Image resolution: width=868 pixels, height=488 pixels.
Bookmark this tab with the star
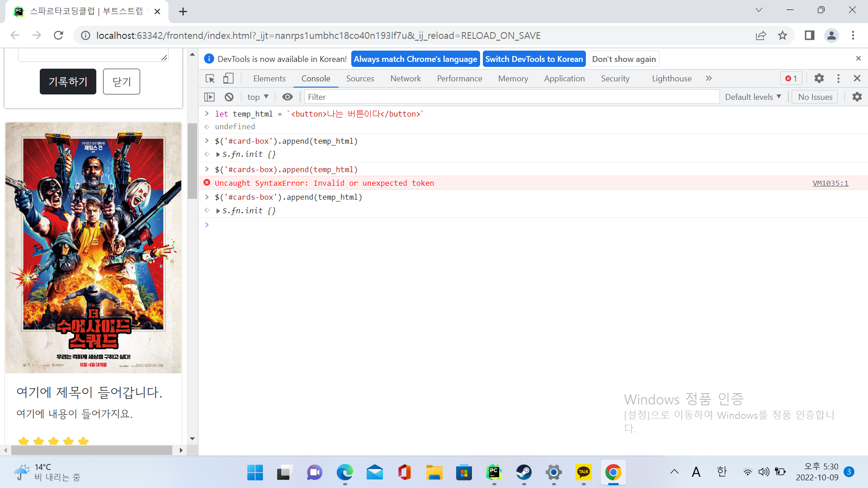point(783,36)
